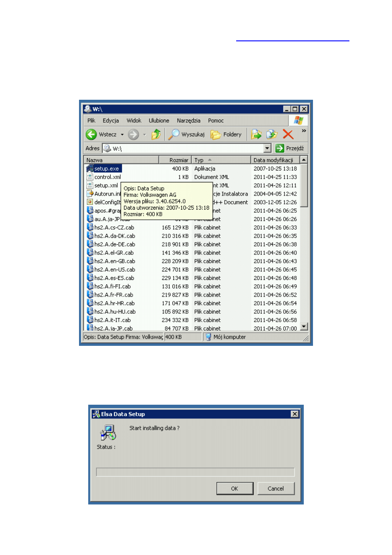Open the Narzędzia menu
This screenshot has width=392, height=555.
[188, 120]
